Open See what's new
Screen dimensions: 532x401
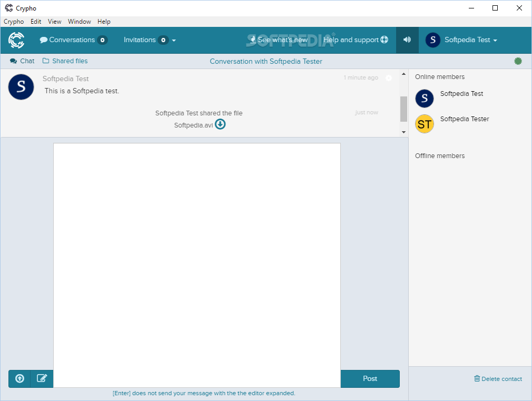pos(279,40)
